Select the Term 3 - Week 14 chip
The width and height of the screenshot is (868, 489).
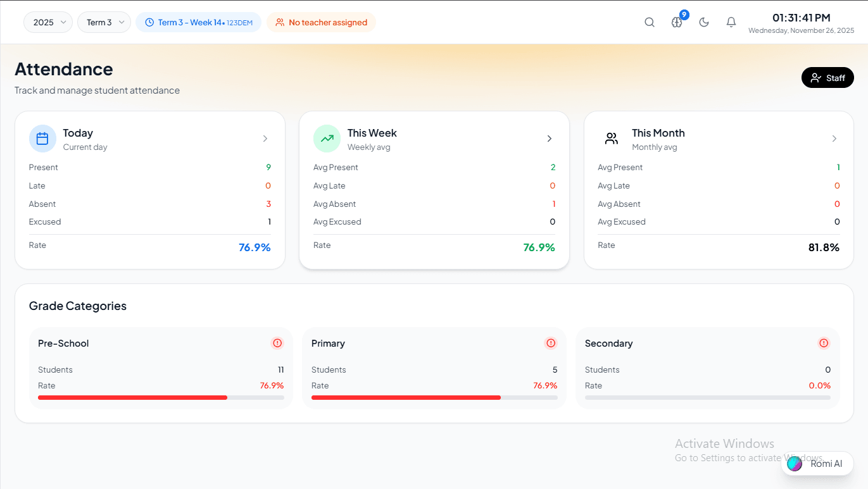[198, 22]
